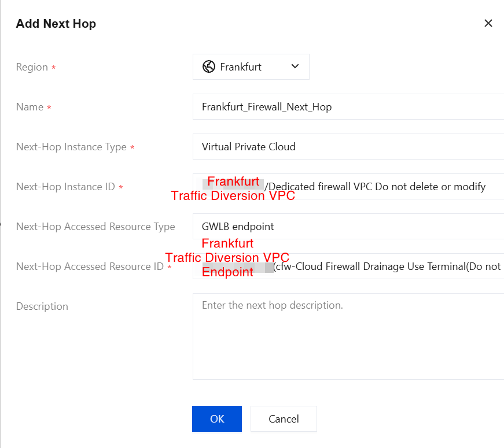The height and width of the screenshot is (448, 504).
Task: Focus the Name field with Frankfurt_Firewall_Next_Hop
Action: click(347, 107)
